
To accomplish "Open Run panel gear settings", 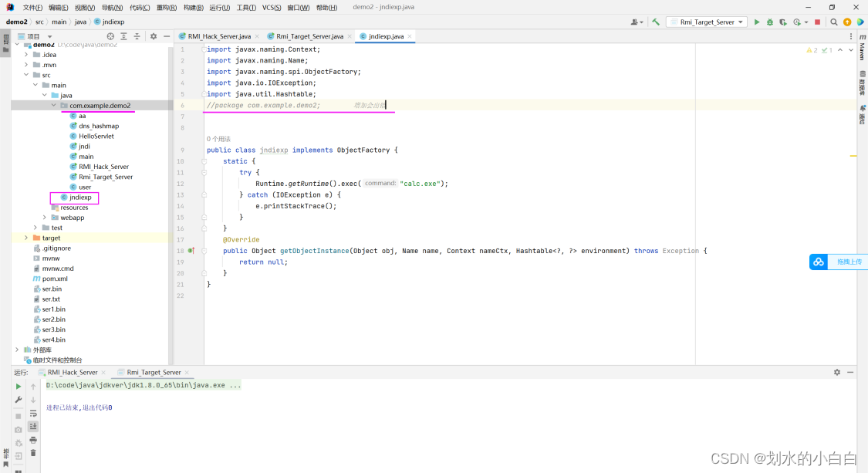I will click(x=837, y=372).
